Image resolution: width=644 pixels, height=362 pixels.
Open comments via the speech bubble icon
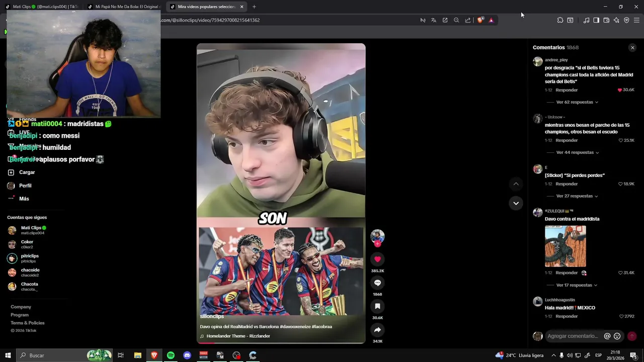(377, 283)
